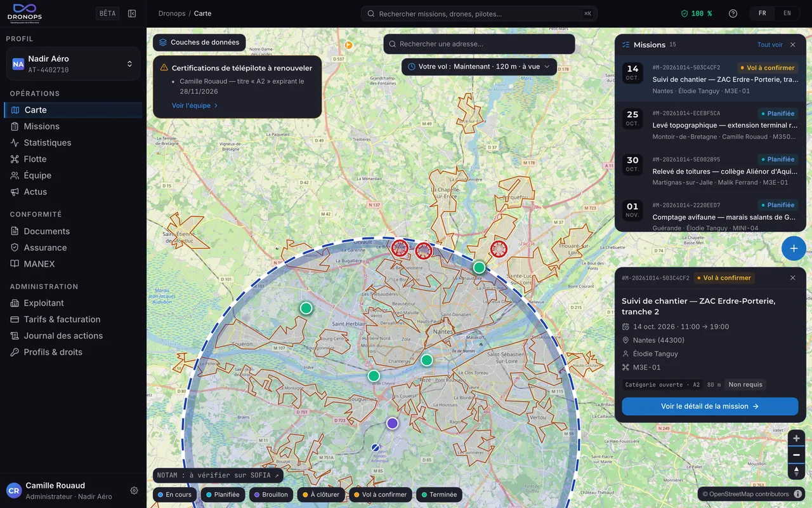Open Actus in the sidebar
The image size is (812, 508).
[74, 192]
